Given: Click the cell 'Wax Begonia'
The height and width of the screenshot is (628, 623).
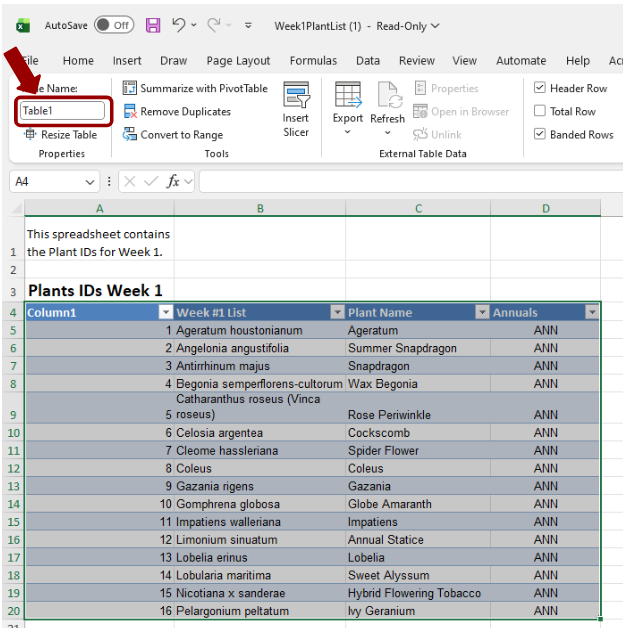Looking at the screenshot, I should click(x=418, y=384).
